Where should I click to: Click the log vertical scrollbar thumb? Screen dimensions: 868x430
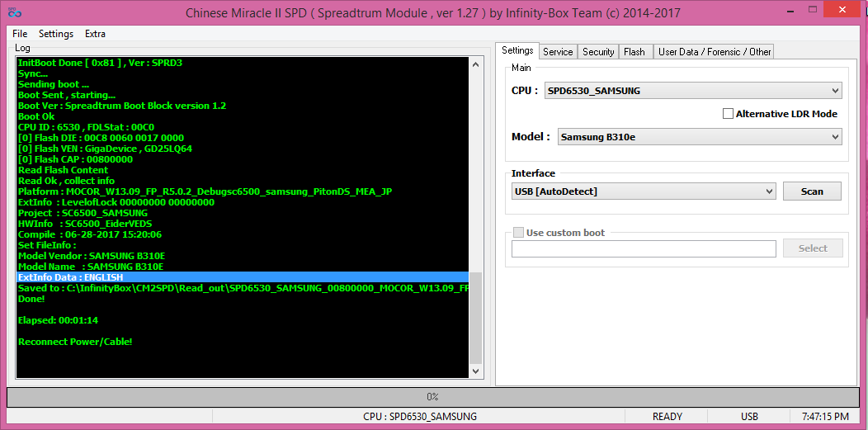475,318
